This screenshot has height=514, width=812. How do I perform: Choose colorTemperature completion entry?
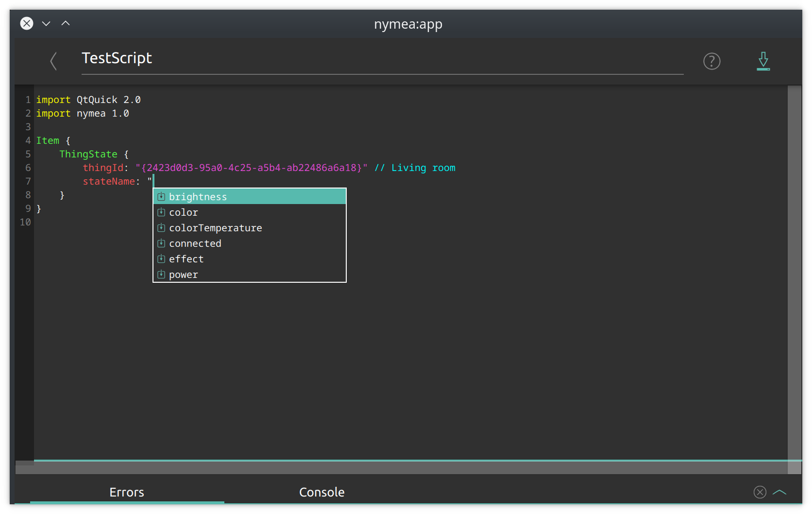pos(250,228)
